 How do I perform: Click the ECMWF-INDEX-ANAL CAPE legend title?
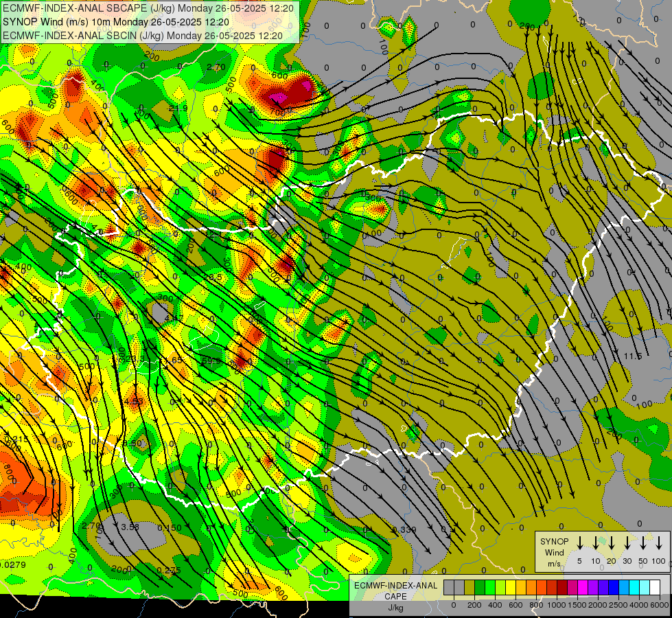point(395,591)
